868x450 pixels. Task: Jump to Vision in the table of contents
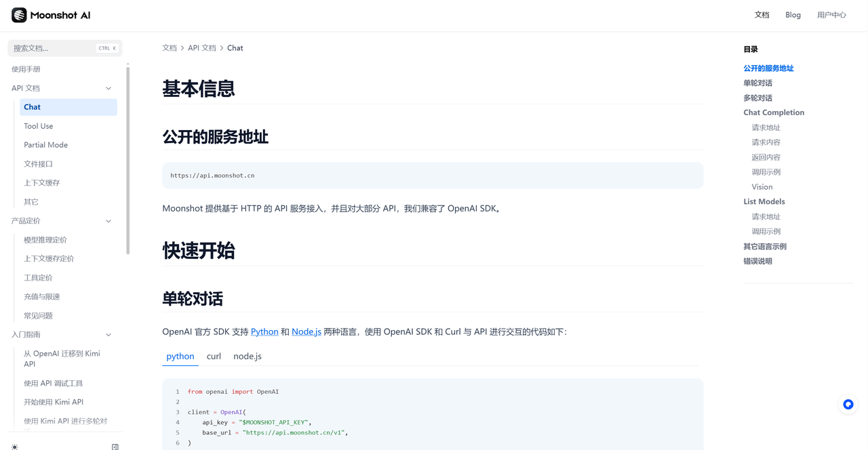click(762, 187)
